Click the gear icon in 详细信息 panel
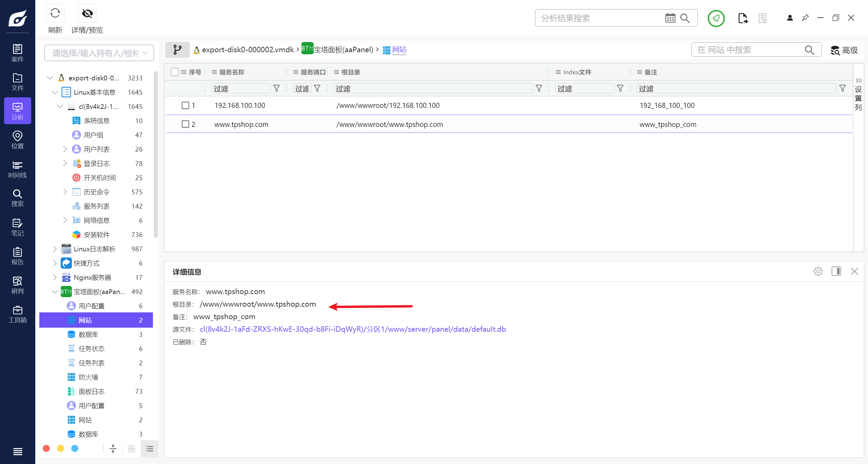Image resolution: width=868 pixels, height=464 pixels. pyautogui.click(x=818, y=271)
